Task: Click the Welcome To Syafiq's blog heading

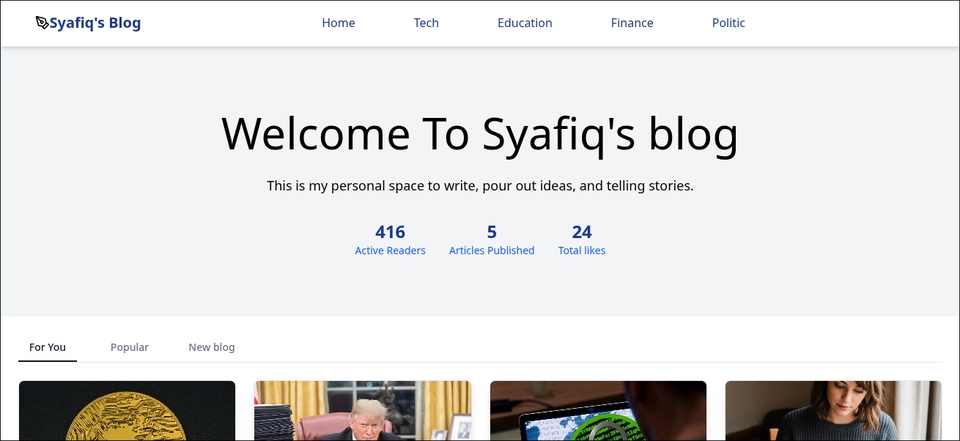Action: pyautogui.click(x=480, y=134)
